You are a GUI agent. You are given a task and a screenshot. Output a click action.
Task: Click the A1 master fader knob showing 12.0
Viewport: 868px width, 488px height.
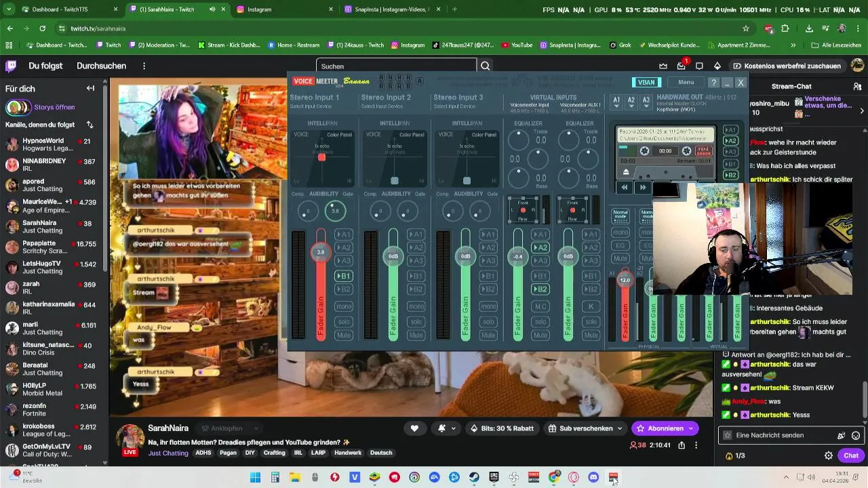(625, 280)
